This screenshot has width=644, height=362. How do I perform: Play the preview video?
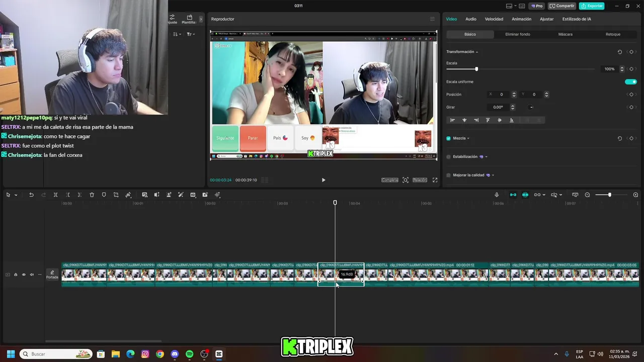pyautogui.click(x=324, y=180)
